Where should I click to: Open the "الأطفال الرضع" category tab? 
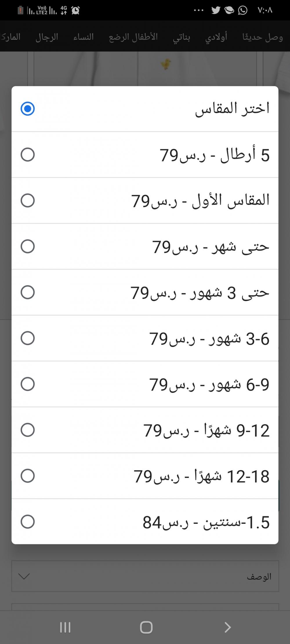tap(133, 37)
